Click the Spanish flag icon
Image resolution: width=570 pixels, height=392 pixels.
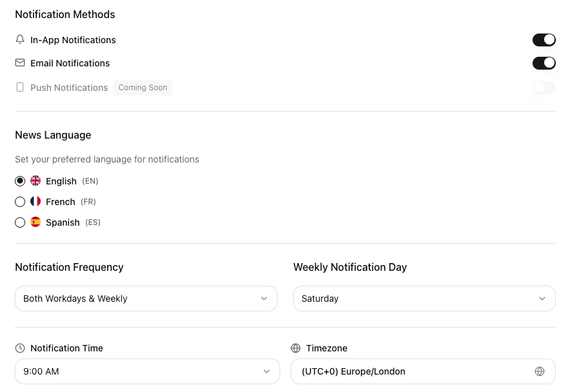click(x=36, y=222)
